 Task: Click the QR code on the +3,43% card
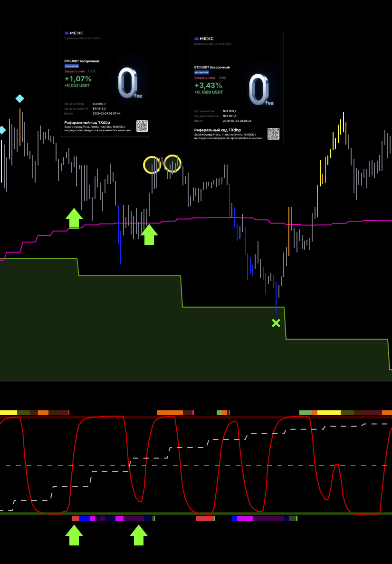pyautogui.click(x=273, y=134)
